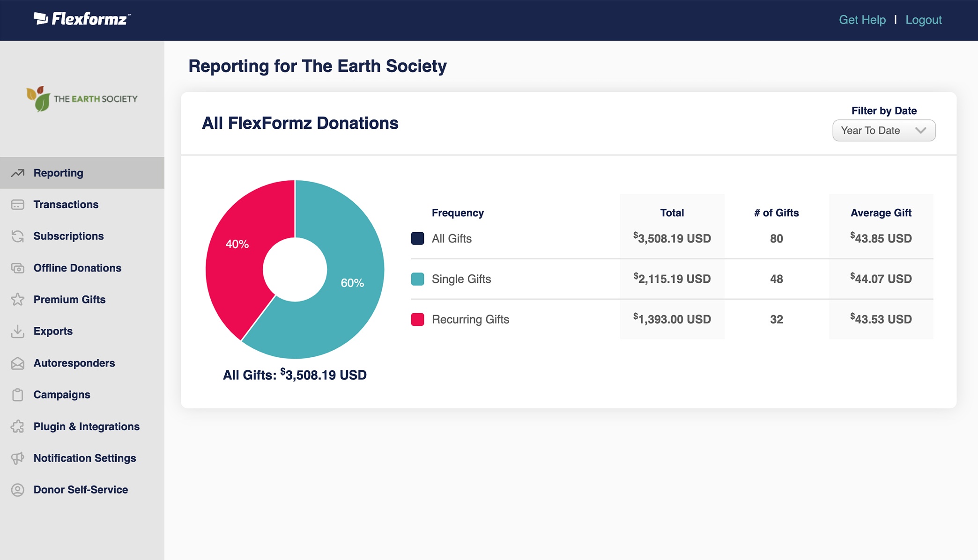Image resolution: width=978 pixels, height=560 pixels.
Task: Open the Year To Date filter dropdown
Action: point(883,131)
